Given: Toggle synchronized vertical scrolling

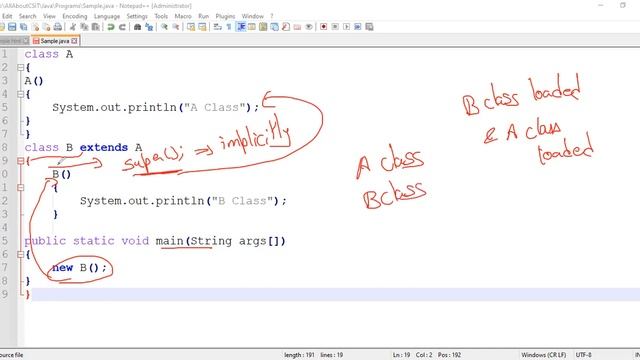Looking at the screenshot, I should [x=191, y=27].
